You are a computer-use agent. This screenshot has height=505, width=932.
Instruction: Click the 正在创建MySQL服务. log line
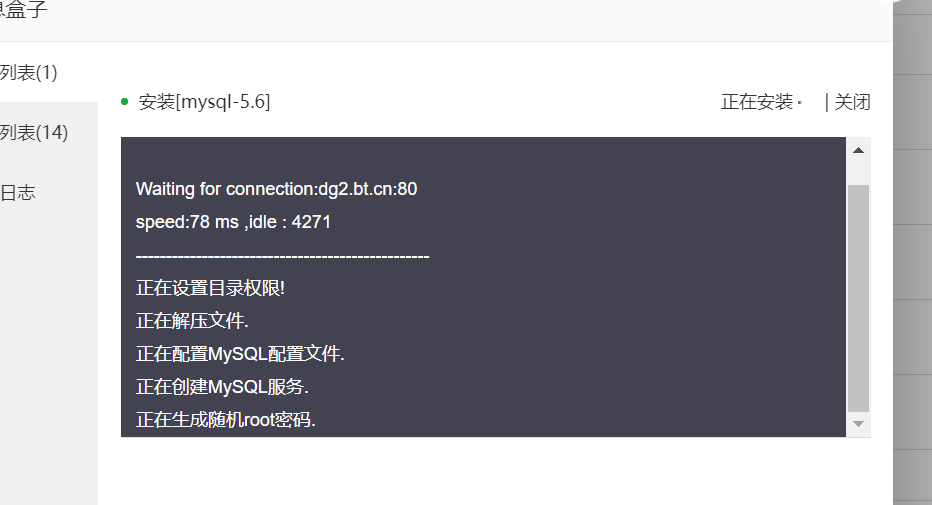coord(222,387)
